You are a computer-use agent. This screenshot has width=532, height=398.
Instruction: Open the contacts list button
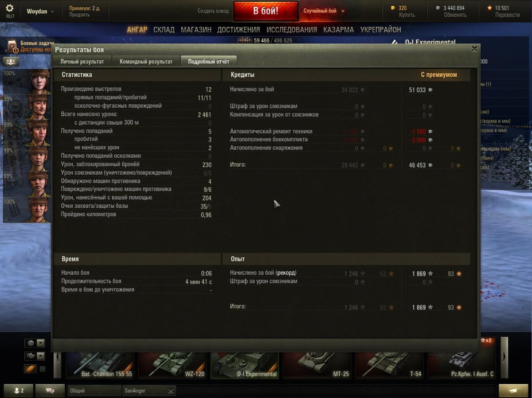click(x=19, y=390)
